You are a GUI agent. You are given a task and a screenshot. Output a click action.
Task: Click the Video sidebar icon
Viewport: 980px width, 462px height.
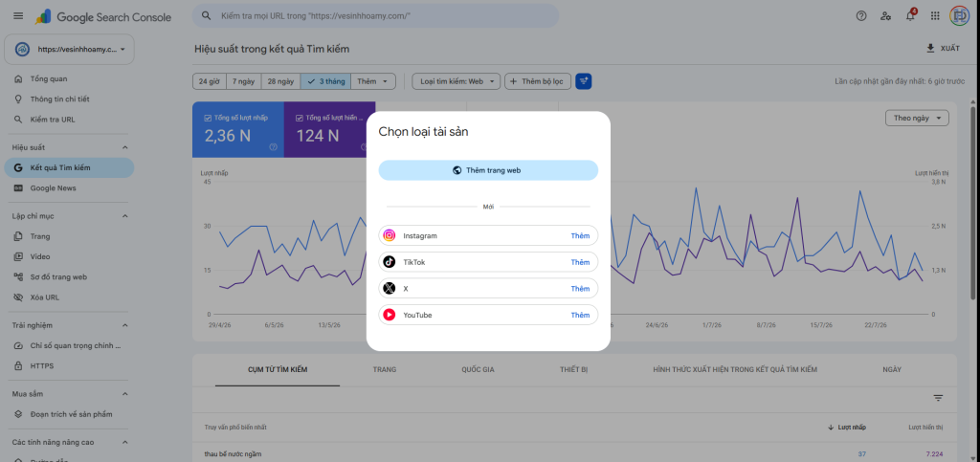(18, 256)
